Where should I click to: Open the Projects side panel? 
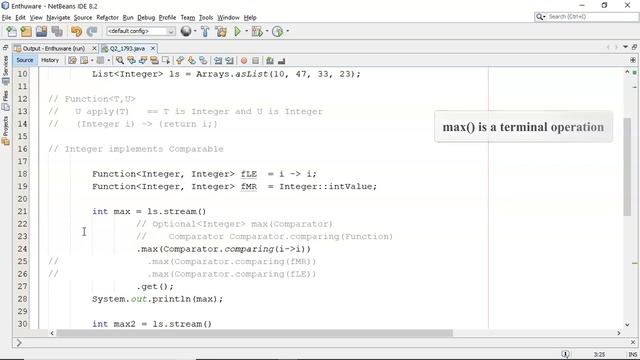(5, 131)
